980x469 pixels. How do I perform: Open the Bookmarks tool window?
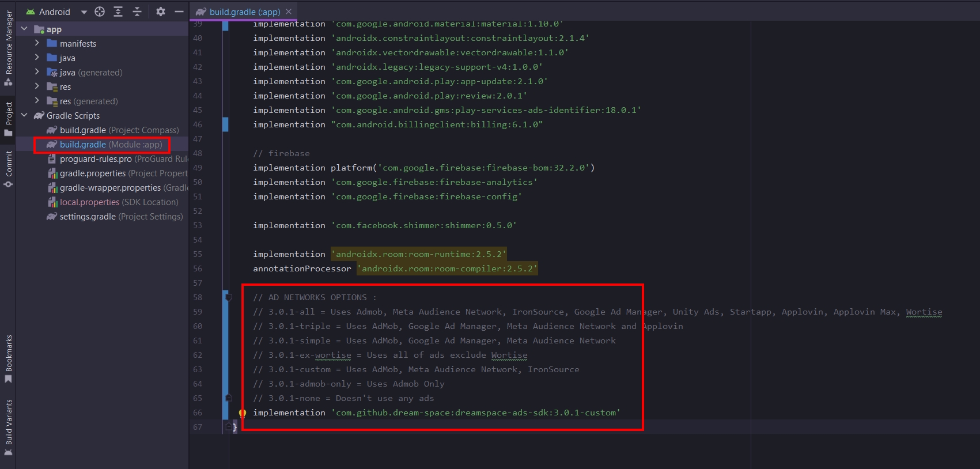[8, 358]
